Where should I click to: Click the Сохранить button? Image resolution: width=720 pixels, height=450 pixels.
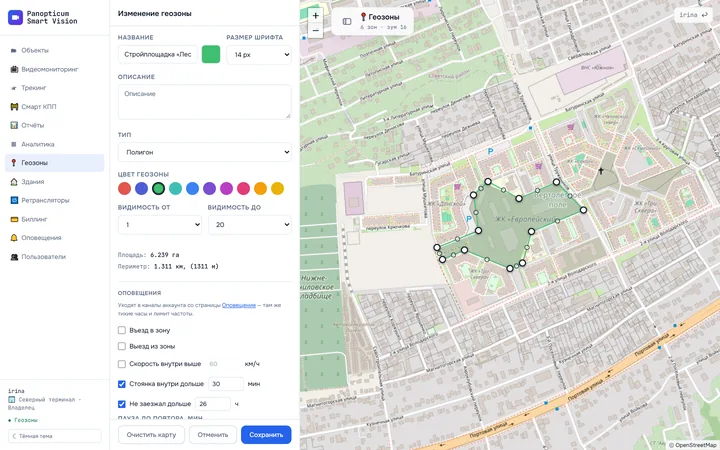point(266,434)
